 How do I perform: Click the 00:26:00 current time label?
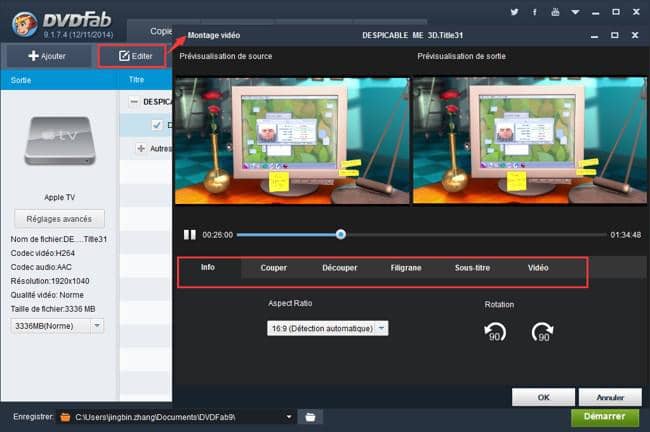pyautogui.click(x=218, y=235)
